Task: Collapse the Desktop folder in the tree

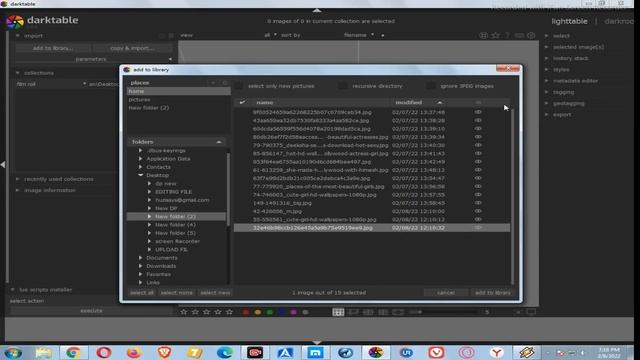Action: pos(140,175)
